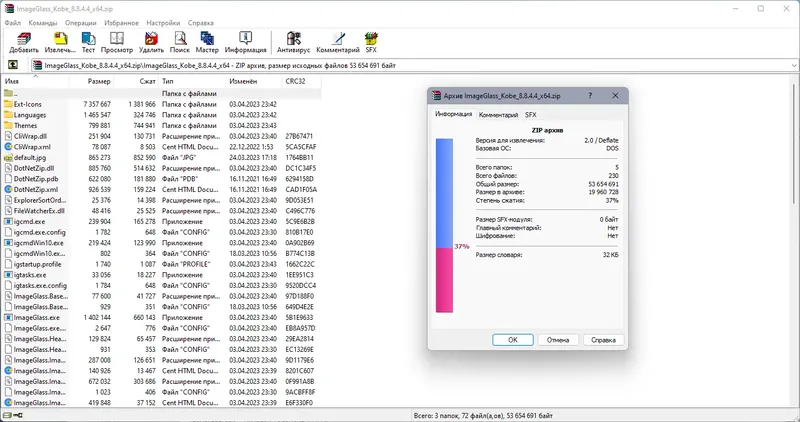Open the Поиск search tool
This screenshot has width=800, height=422.
(180, 39)
